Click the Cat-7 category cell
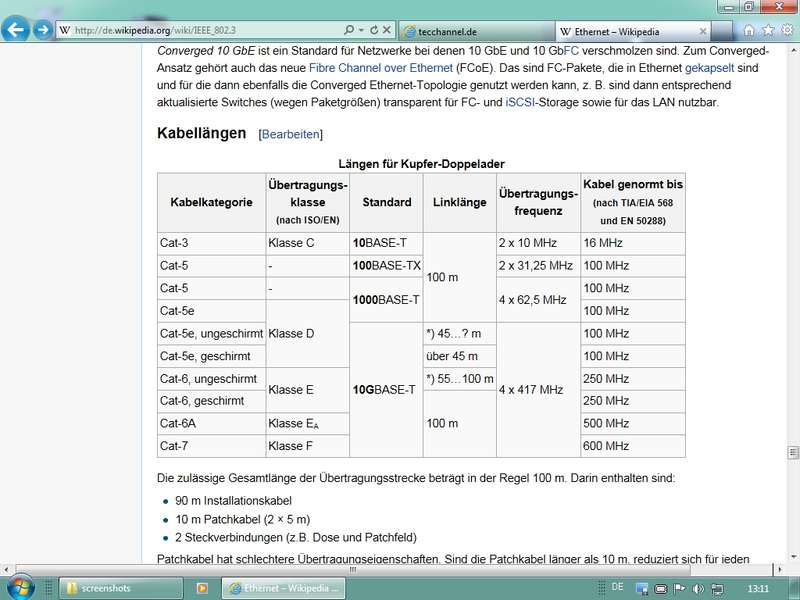This screenshot has width=800, height=600. click(211, 446)
